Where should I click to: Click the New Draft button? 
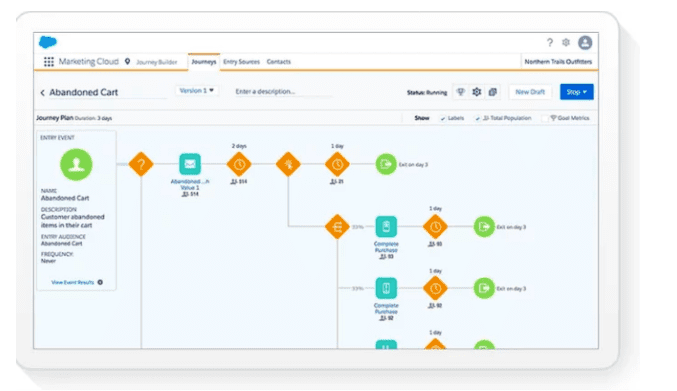(x=530, y=92)
